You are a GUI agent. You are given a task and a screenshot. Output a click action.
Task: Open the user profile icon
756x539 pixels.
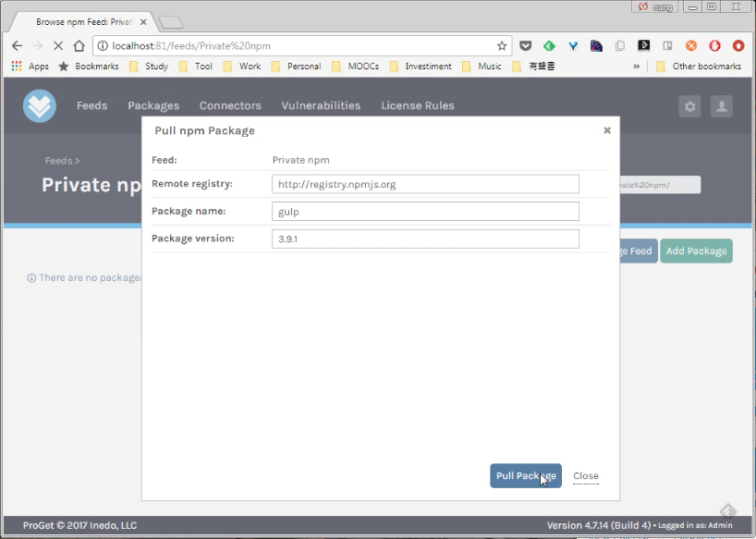click(x=722, y=106)
